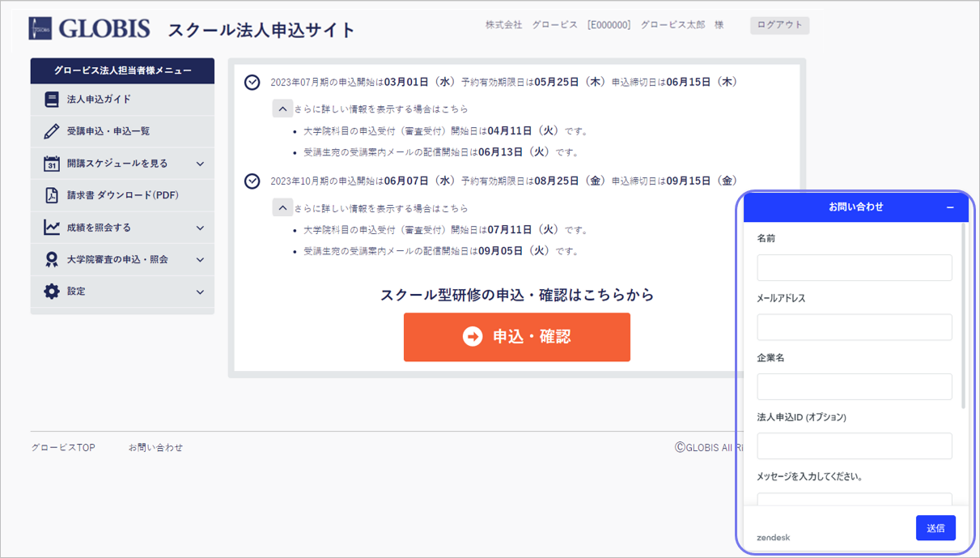Click the スクール法人申込サイト title

[x=261, y=30]
